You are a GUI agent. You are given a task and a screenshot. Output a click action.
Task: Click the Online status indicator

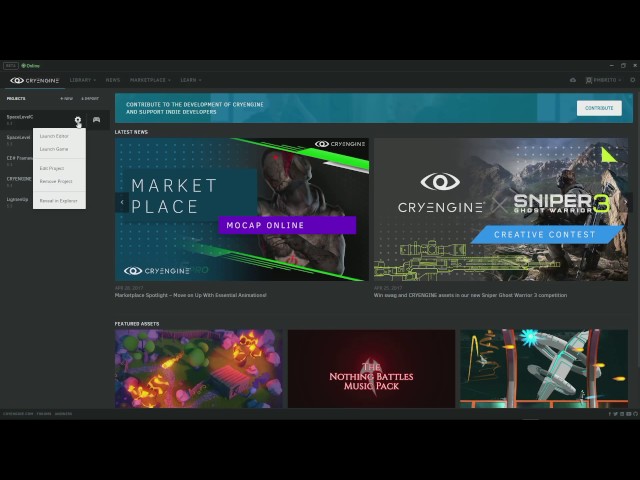coord(31,66)
